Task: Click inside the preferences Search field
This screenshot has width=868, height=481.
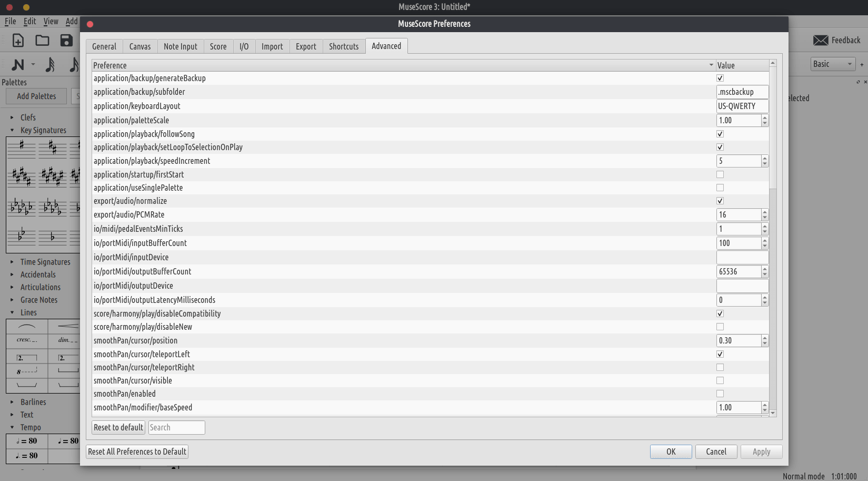Action: [176, 427]
